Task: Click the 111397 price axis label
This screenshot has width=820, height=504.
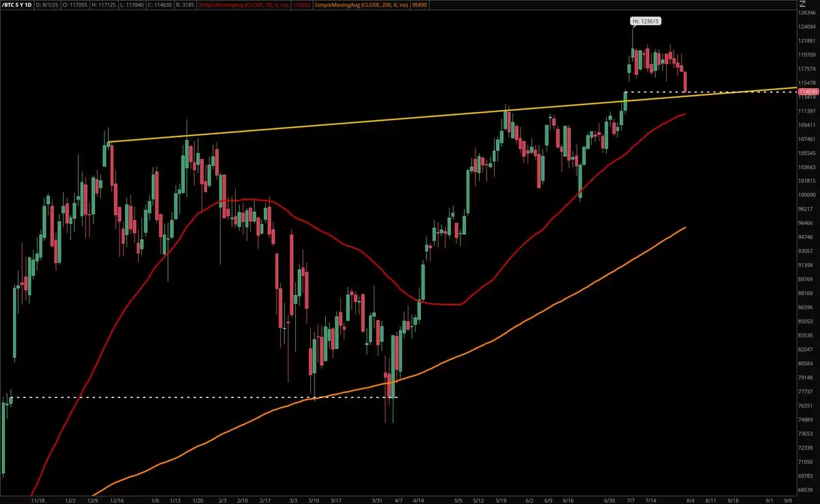Action: pos(808,111)
